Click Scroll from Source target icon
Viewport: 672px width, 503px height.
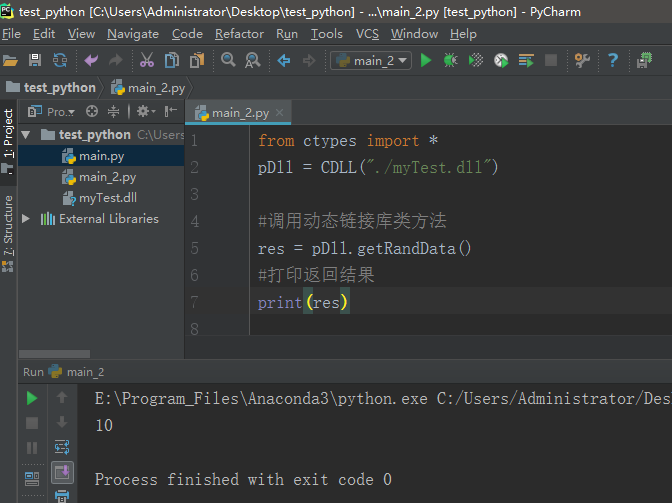coord(92,111)
